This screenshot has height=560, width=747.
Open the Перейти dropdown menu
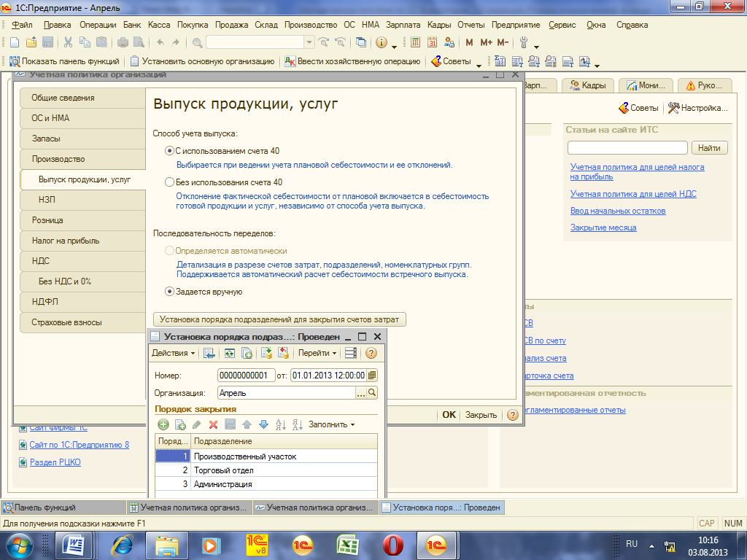317,353
